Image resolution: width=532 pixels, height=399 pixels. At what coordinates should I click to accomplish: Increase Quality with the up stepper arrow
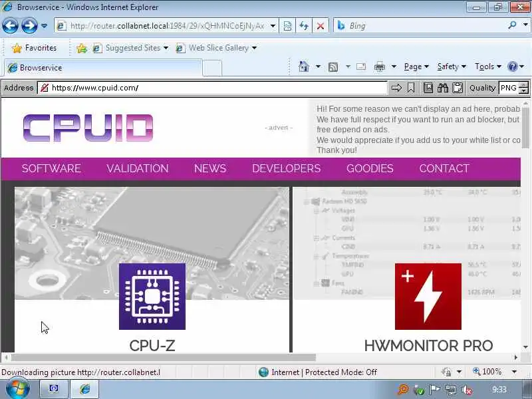[525, 85]
